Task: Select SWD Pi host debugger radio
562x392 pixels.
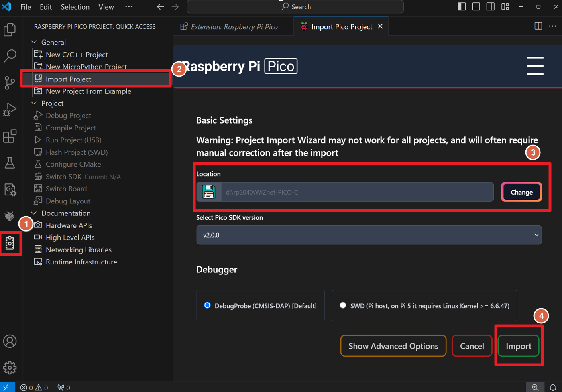Action: click(x=343, y=305)
